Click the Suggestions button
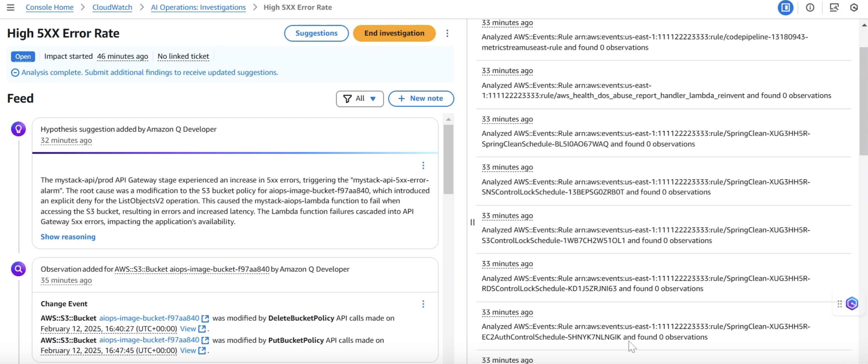868x364 pixels. pyautogui.click(x=316, y=33)
